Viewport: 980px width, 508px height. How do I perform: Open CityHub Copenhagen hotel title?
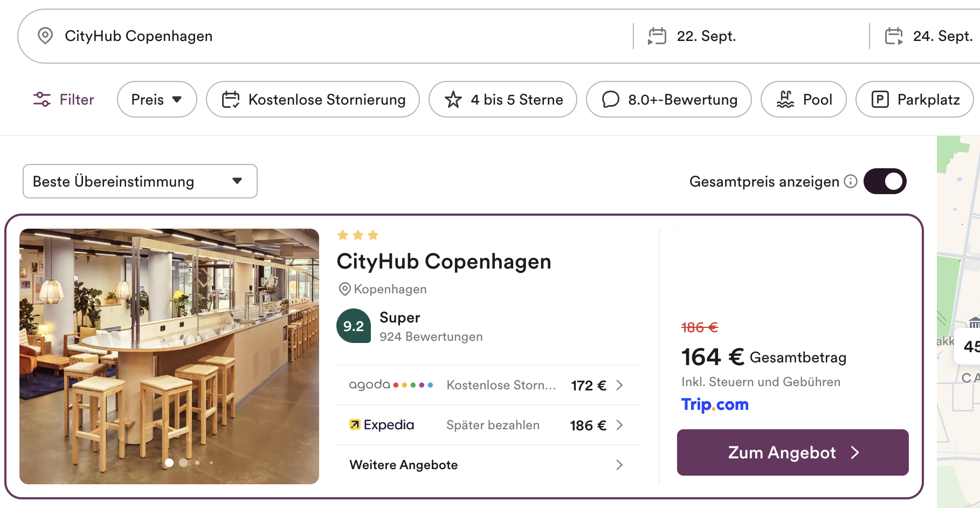[444, 262]
